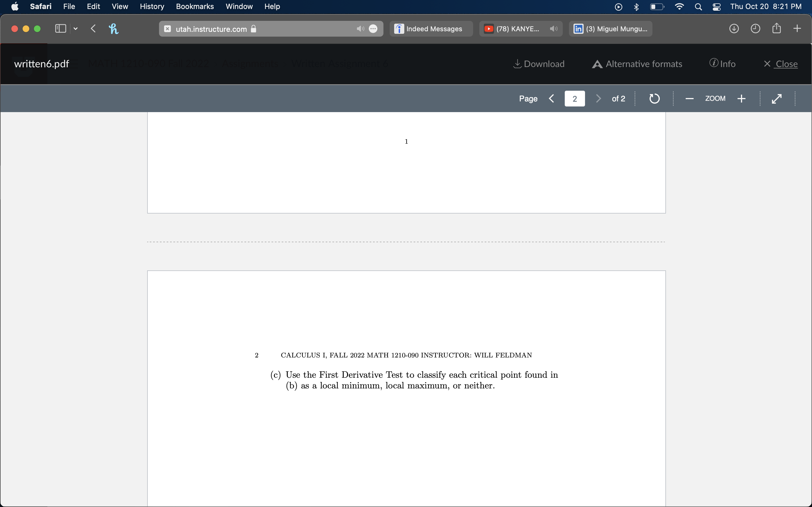Click the Downloads icon in Safari toolbar
This screenshot has width=812, height=507.
[x=734, y=28]
